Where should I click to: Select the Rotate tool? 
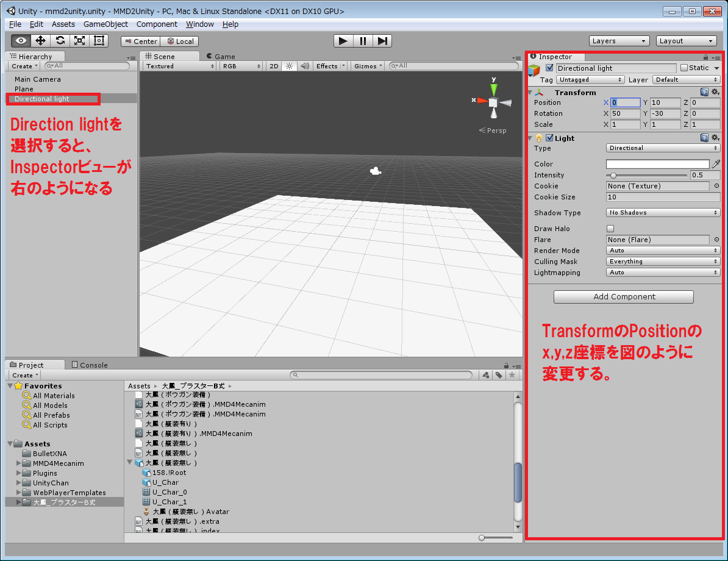click(x=60, y=41)
